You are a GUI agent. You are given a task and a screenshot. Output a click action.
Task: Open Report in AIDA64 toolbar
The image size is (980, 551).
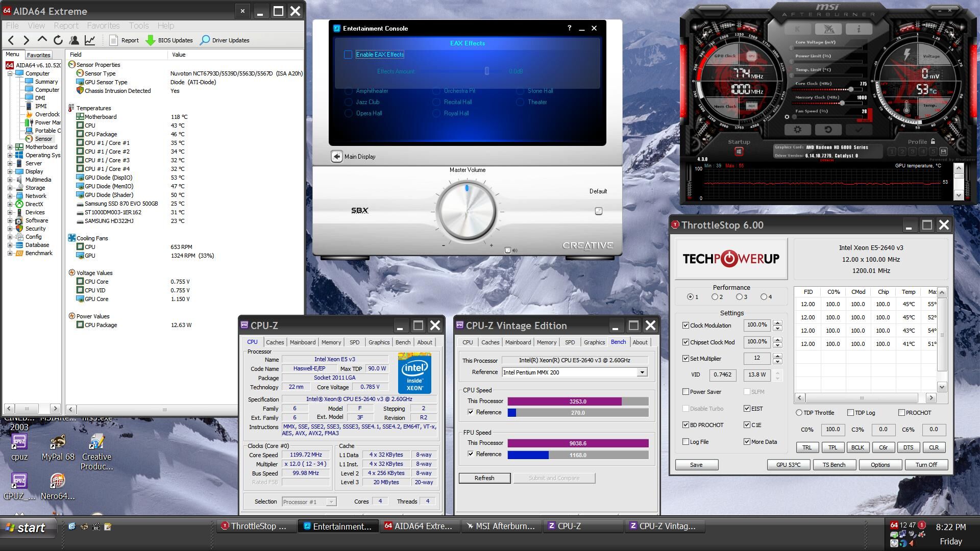(124, 40)
